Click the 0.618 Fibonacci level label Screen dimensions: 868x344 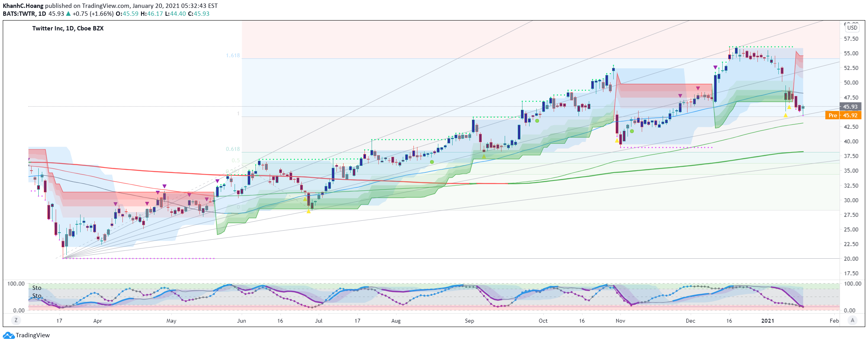[x=233, y=149]
